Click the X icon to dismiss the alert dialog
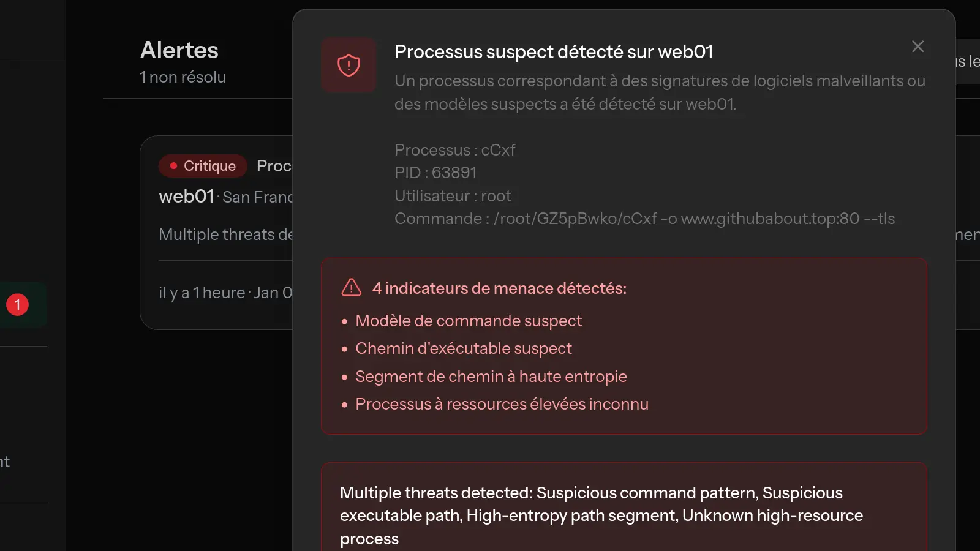Screen dimensions: 980x551 click(917, 46)
